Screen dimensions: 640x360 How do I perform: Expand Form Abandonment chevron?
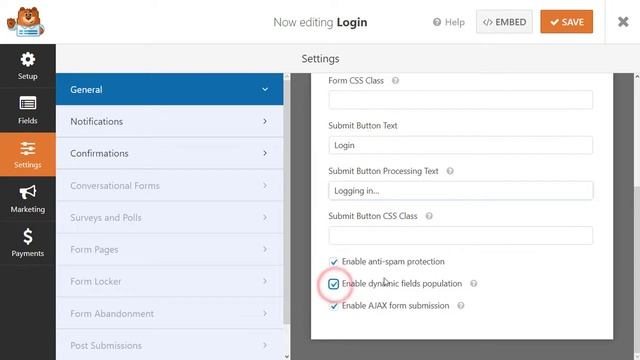265,313
